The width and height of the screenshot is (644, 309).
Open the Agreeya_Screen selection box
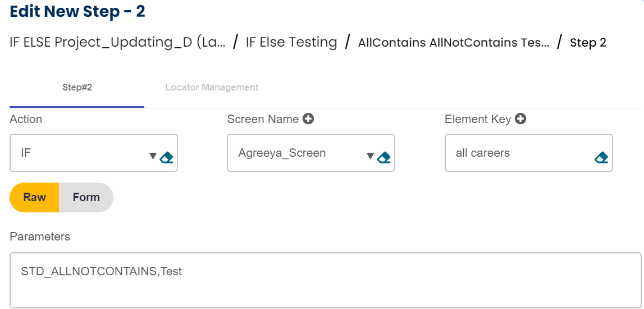click(x=298, y=153)
